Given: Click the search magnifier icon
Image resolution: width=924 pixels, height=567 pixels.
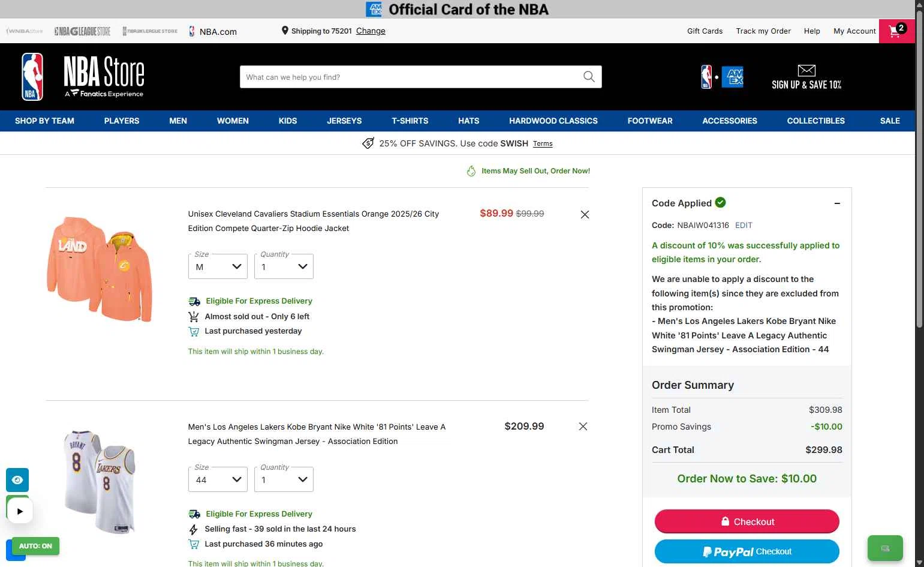Looking at the screenshot, I should (589, 77).
